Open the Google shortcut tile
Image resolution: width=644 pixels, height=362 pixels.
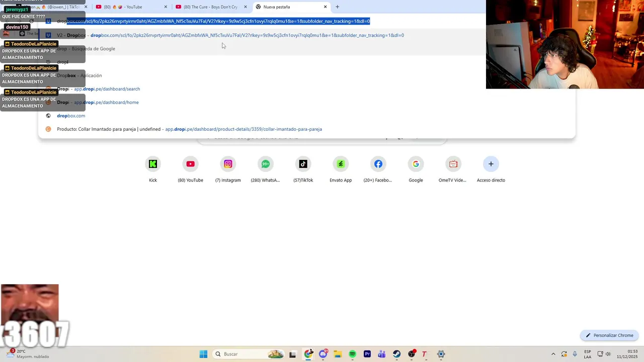click(x=416, y=169)
